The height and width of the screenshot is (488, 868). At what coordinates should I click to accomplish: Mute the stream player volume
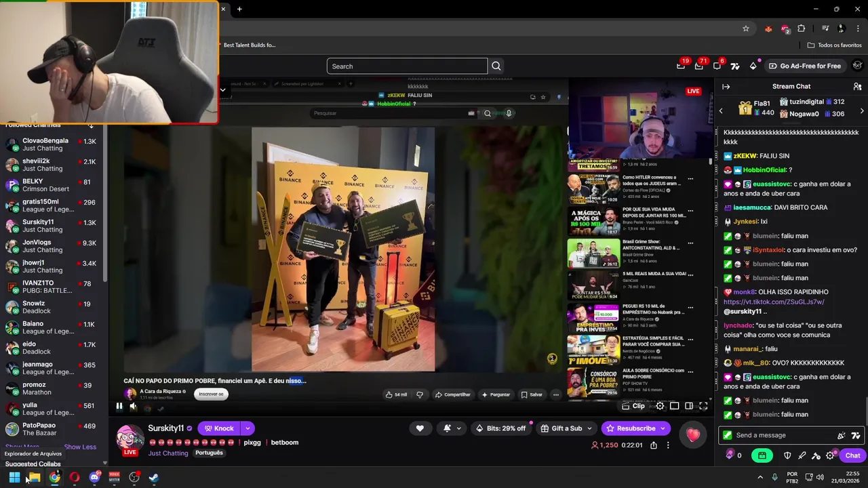(x=133, y=407)
